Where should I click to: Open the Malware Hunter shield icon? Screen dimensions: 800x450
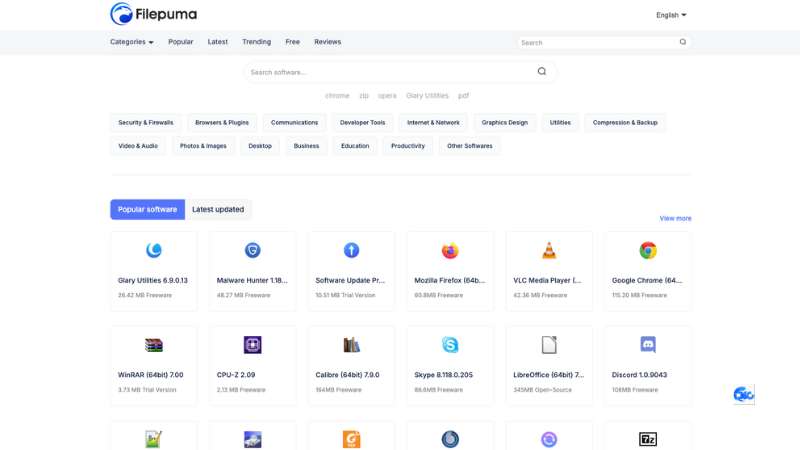(253, 250)
